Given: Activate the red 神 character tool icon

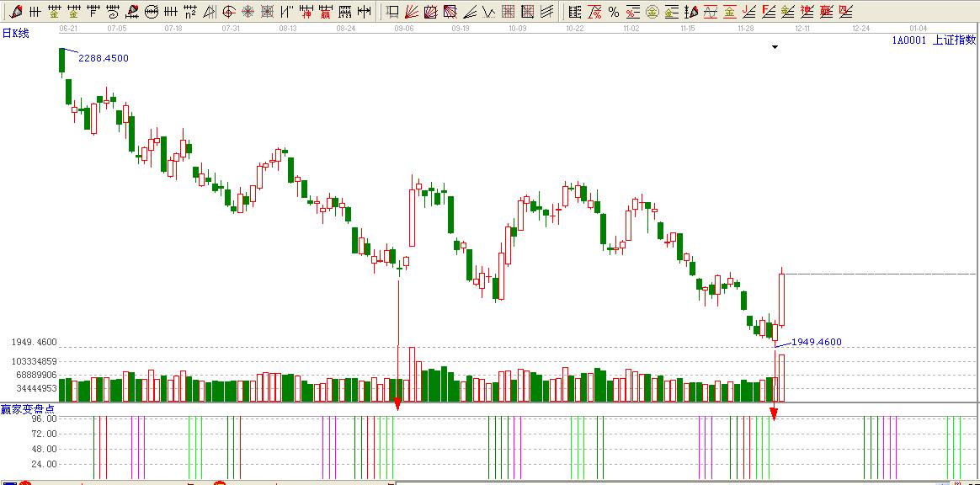Looking at the screenshot, I should point(306,12).
